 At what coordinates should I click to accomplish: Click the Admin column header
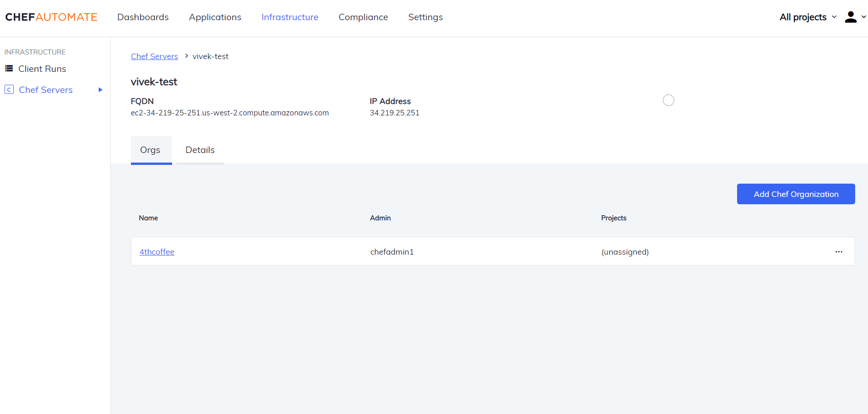pyautogui.click(x=380, y=218)
